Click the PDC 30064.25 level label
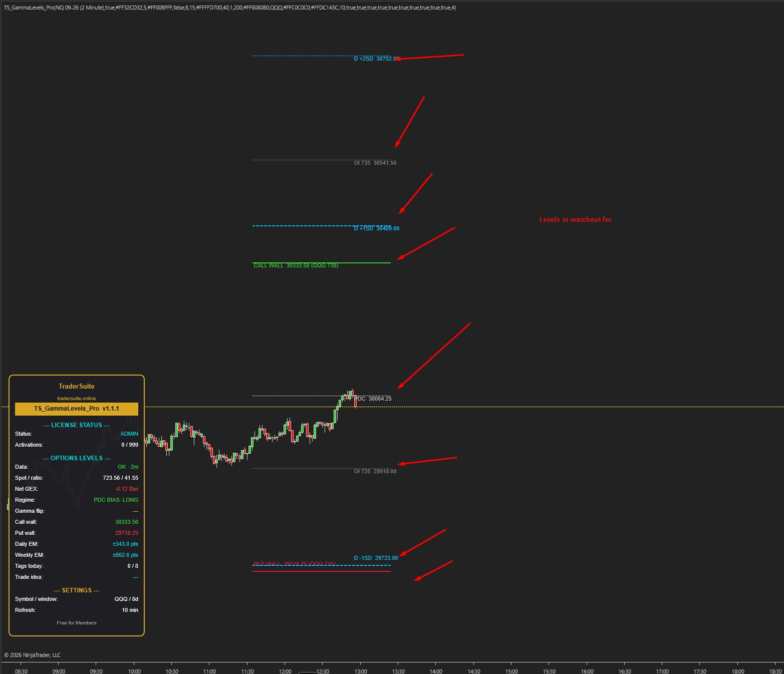Viewport: 784px width, 674px height. (373, 399)
